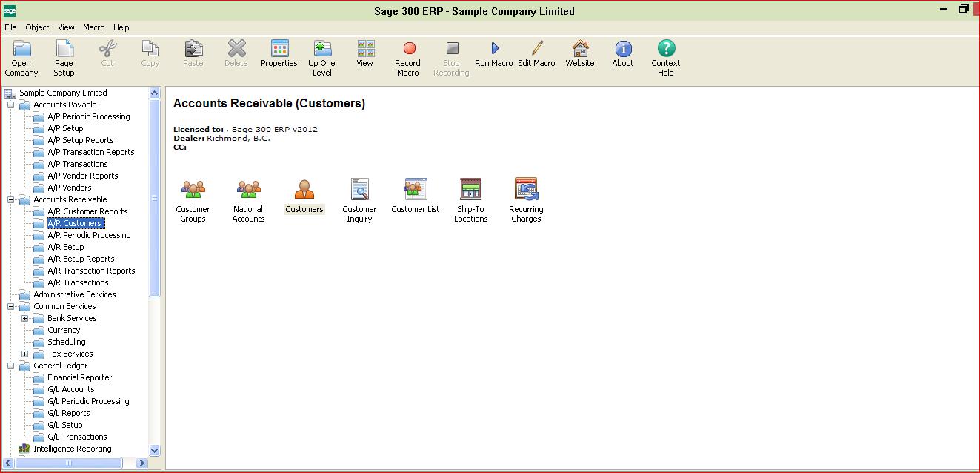Select A/R Periodic Processing folder
The height and width of the screenshot is (473, 980).
click(x=89, y=235)
